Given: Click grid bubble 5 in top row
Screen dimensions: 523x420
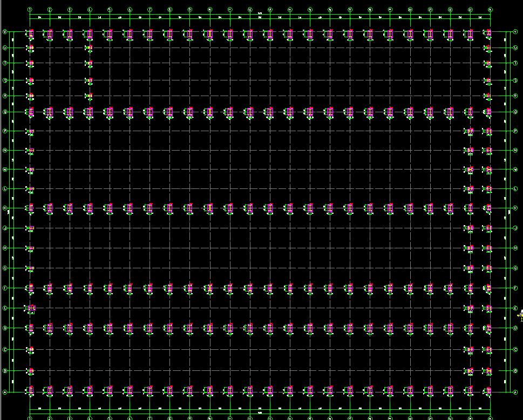Looking at the screenshot, I should click(110, 10).
